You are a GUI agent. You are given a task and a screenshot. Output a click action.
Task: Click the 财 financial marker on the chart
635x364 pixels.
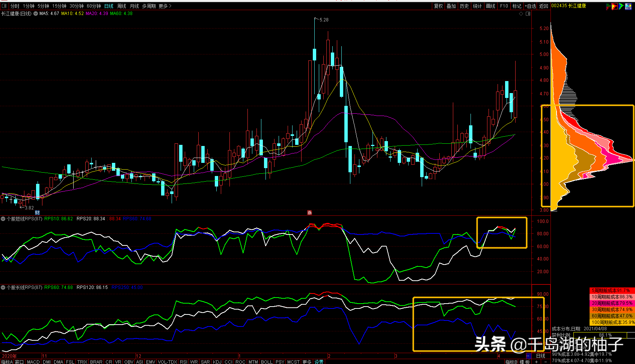(37, 212)
